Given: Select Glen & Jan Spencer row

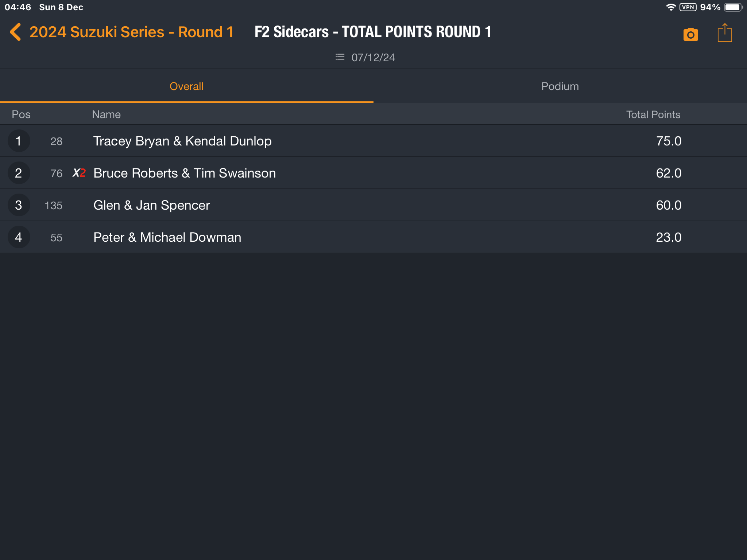Looking at the screenshot, I should point(373,205).
